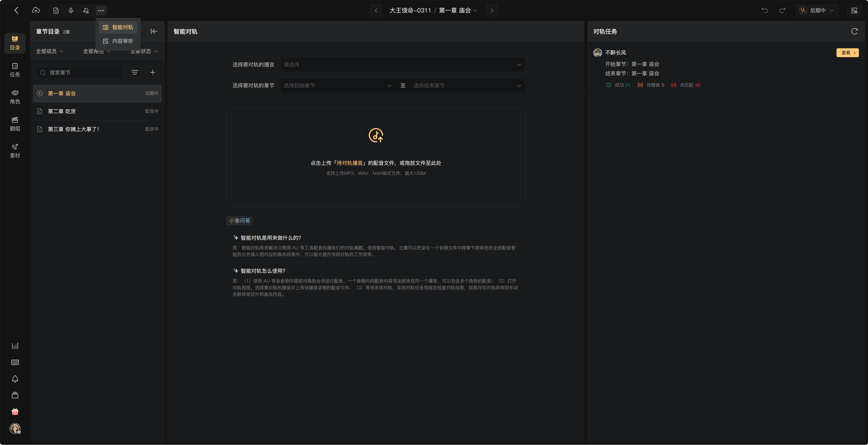The width and height of the screenshot is (868, 445).
Task: Collapse the chapter directory panel
Action: (x=154, y=31)
